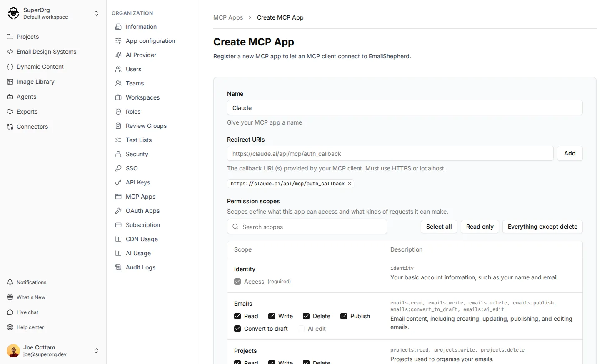Open the Workspaces settings page

[143, 97]
